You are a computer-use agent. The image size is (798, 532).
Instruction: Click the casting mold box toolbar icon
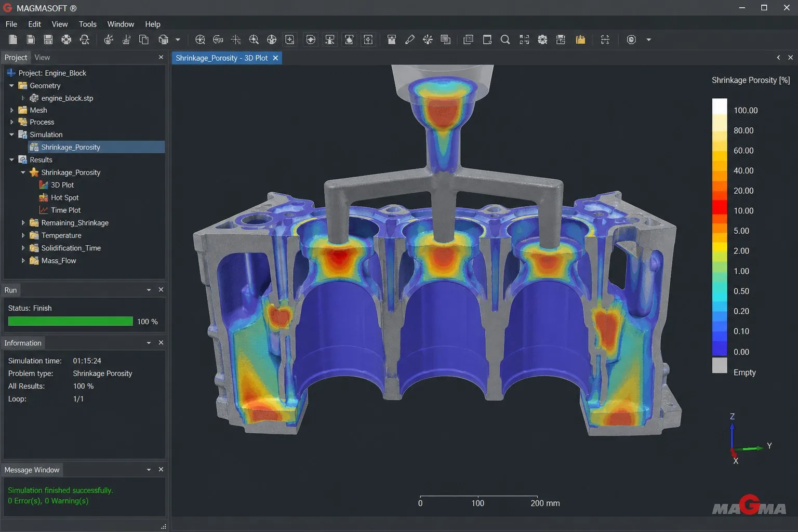(x=392, y=39)
